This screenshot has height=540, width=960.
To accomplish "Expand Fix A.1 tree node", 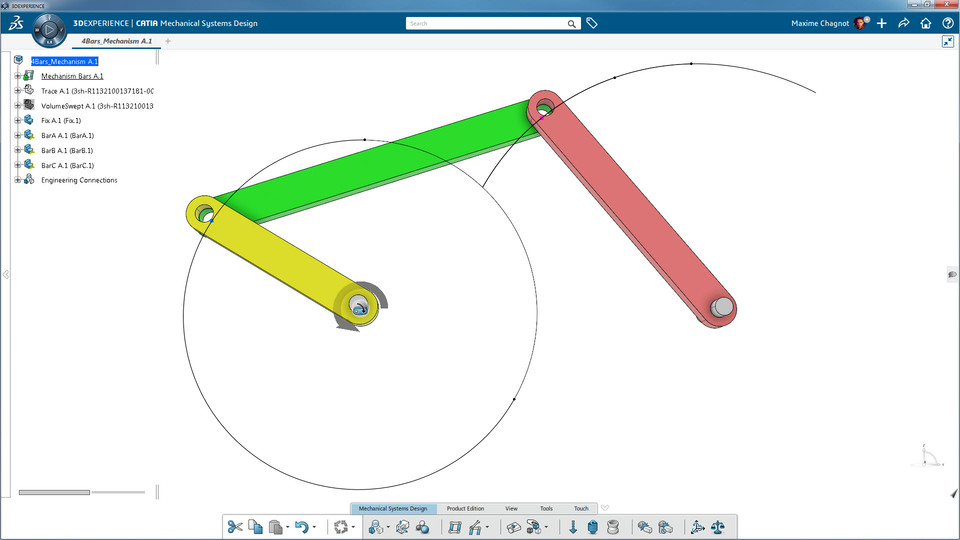I will (18, 121).
